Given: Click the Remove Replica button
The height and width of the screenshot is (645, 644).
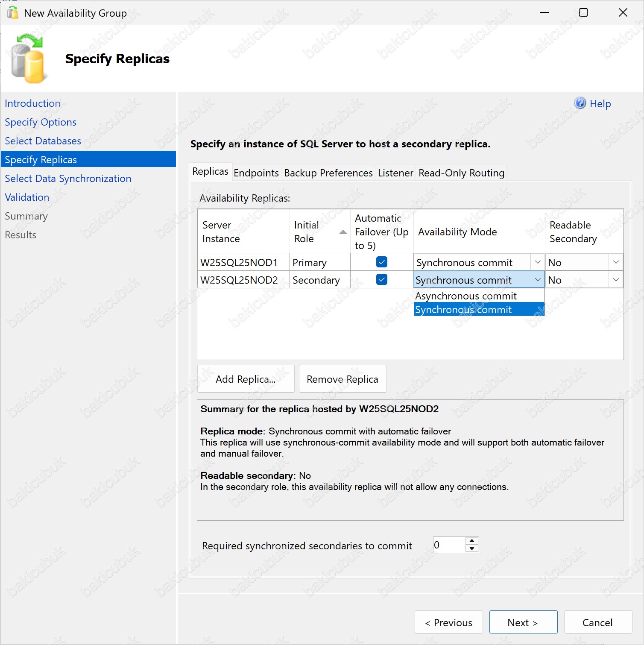Looking at the screenshot, I should click(x=342, y=379).
